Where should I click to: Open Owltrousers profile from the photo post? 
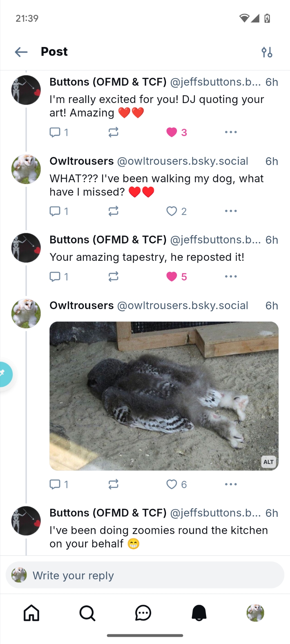(26, 313)
